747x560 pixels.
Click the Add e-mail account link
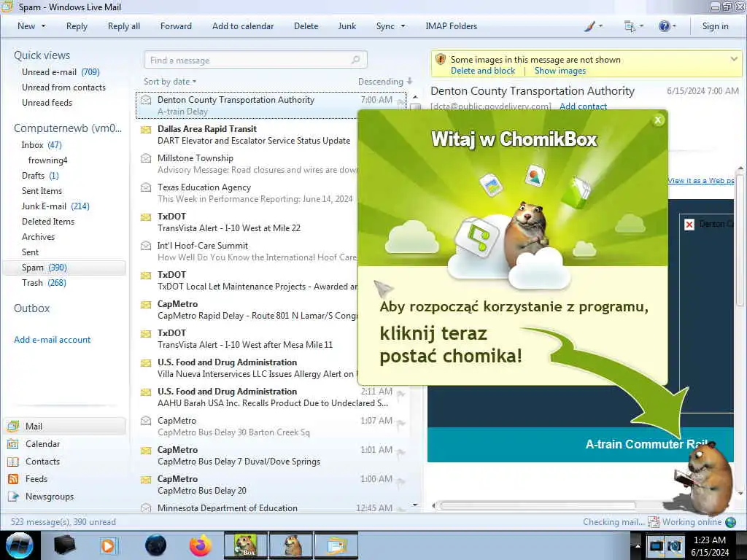(52, 340)
